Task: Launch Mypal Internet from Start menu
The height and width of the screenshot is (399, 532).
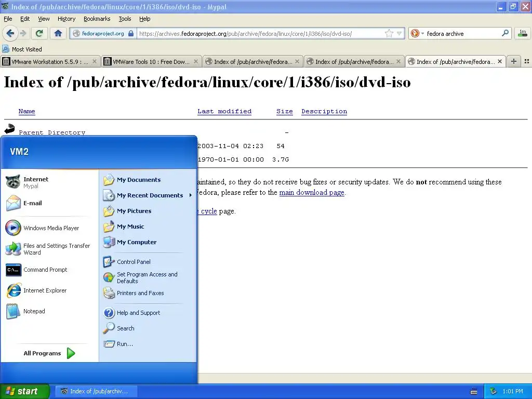Action: click(50, 182)
